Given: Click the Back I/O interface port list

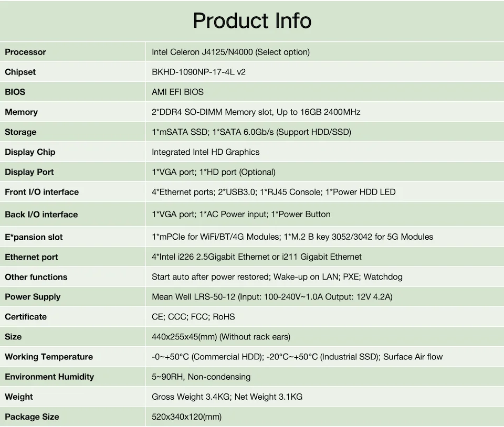Looking at the screenshot, I should pyautogui.click(x=241, y=214).
